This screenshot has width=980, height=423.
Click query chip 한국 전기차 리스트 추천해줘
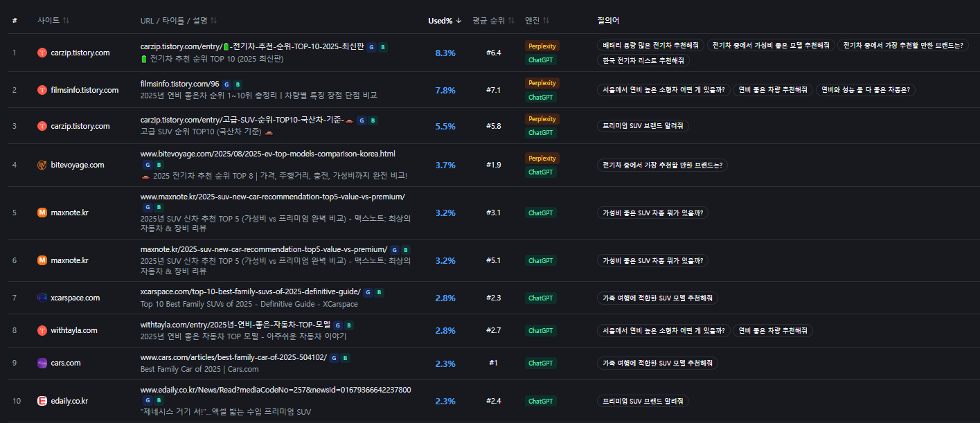(643, 60)
